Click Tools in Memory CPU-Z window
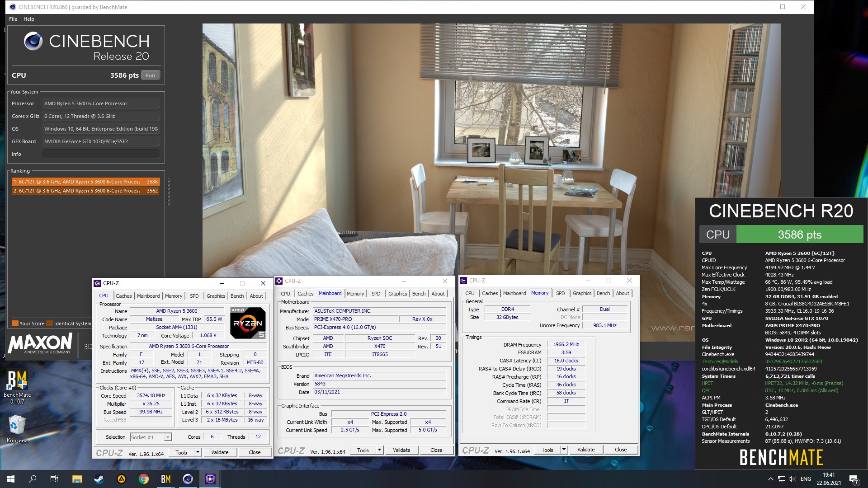This screenshot has width=868, height=488. click(547, 450)
